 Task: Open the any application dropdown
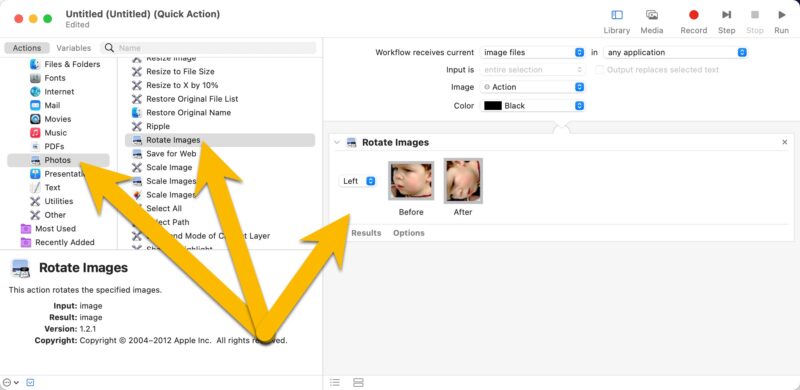tap(676, 52)
